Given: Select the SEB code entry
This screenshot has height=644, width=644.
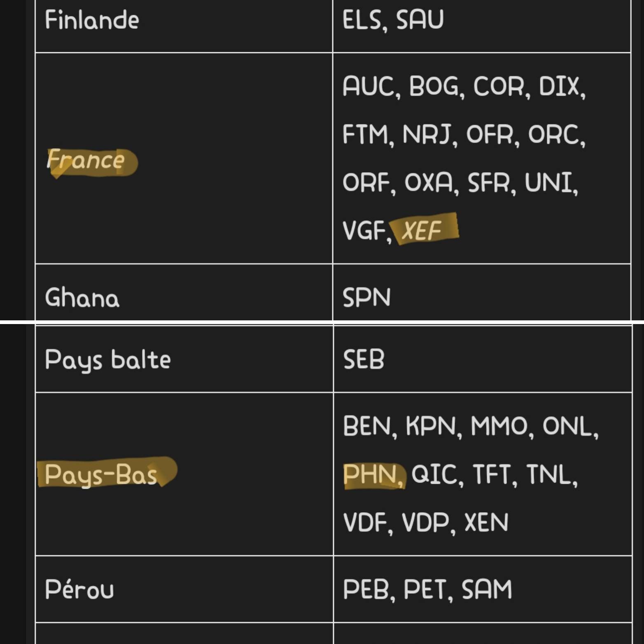Looking at the screenshot, I should 364,359.
